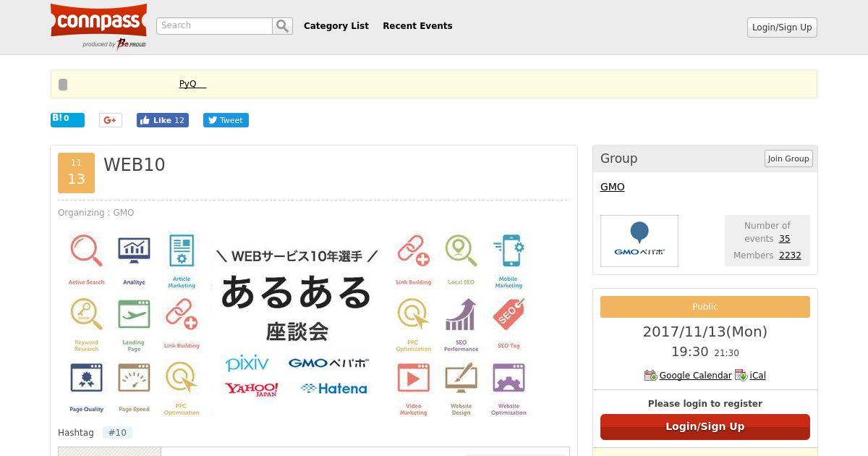Open the PyQ banner link
This screenshot has height=456, width=868.
pos(192,84)
